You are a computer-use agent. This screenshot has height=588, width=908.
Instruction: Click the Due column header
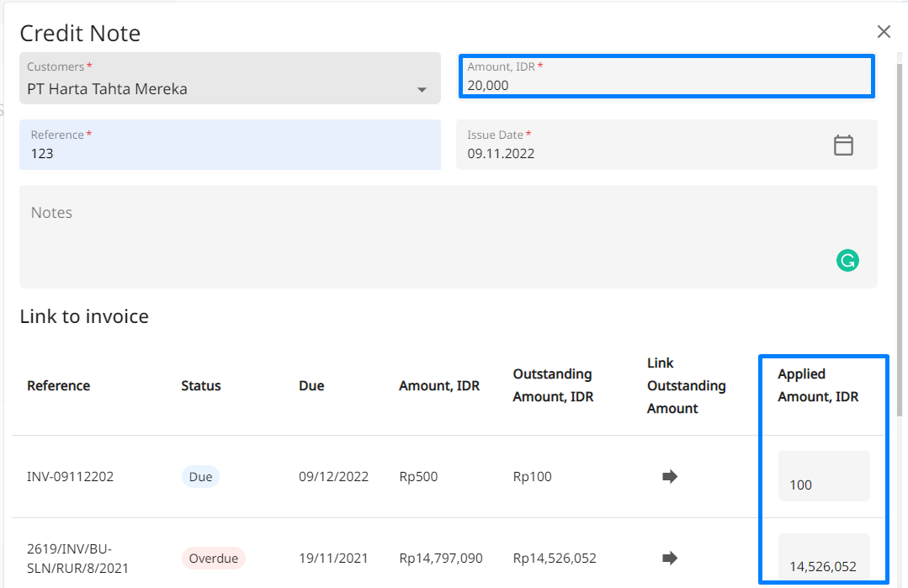tap(311, 386)
